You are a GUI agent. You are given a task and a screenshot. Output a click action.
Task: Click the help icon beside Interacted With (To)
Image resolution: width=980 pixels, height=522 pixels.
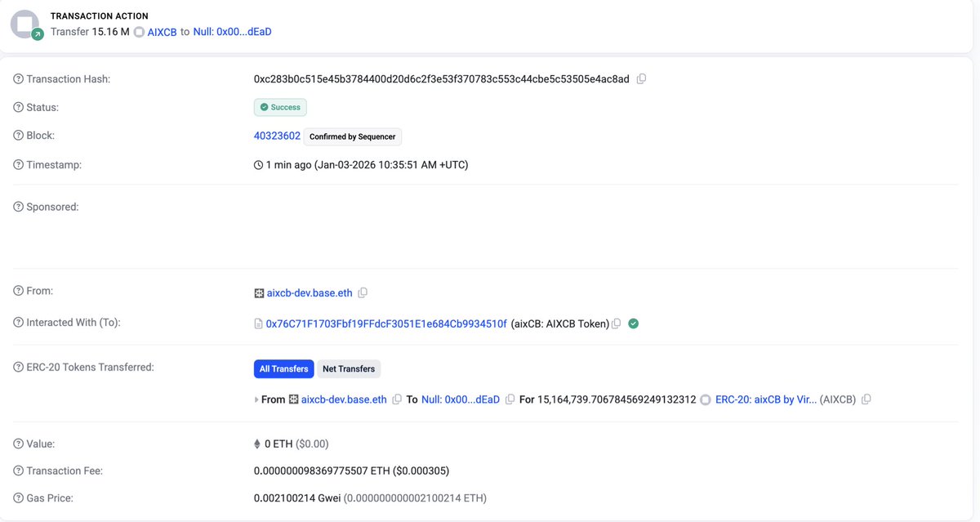(18, 323)
